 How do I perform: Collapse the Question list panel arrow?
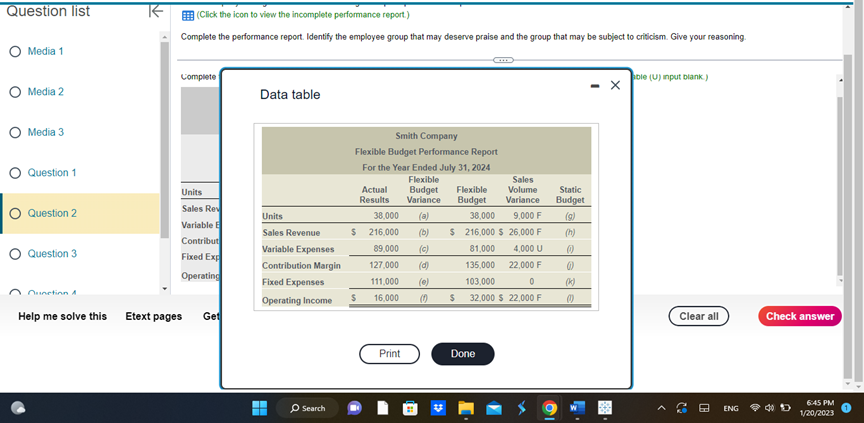click(156, 12)
